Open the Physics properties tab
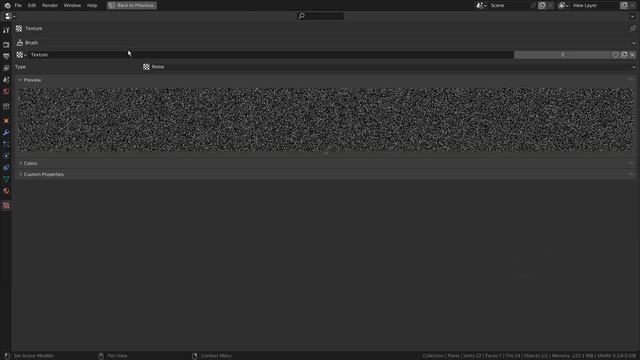 coord(6,156)
